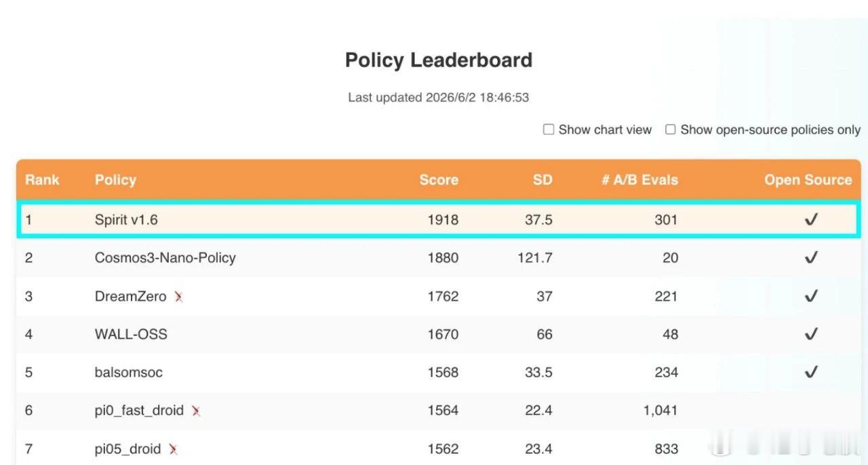
Task: Click the 301 A/B evals value
Action: 667,220
